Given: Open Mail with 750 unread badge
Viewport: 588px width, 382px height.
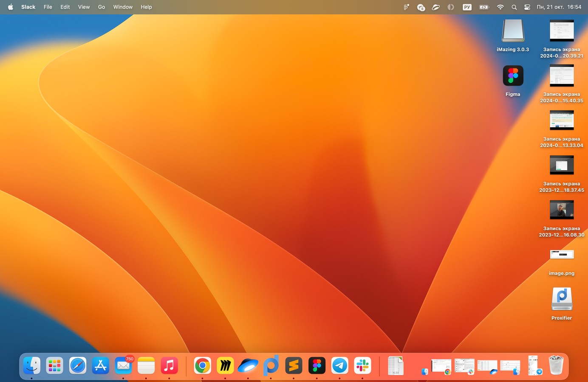Looking at the screenshot, I should tap(124, 365).
